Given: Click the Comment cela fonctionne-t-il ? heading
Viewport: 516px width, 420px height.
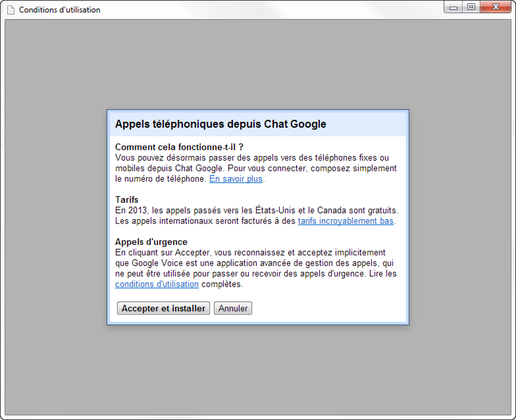Looking at the screenshot, I should [x=179, y=147].
